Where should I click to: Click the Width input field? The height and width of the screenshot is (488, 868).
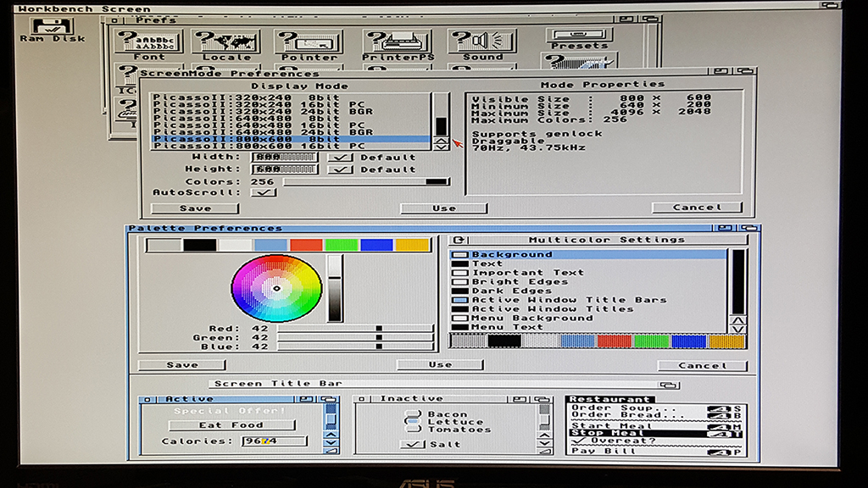285,157
